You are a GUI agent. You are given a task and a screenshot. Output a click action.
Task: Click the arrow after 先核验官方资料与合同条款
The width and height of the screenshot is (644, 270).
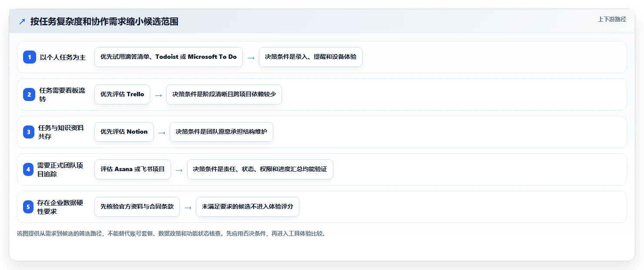(x=188, y=207)
